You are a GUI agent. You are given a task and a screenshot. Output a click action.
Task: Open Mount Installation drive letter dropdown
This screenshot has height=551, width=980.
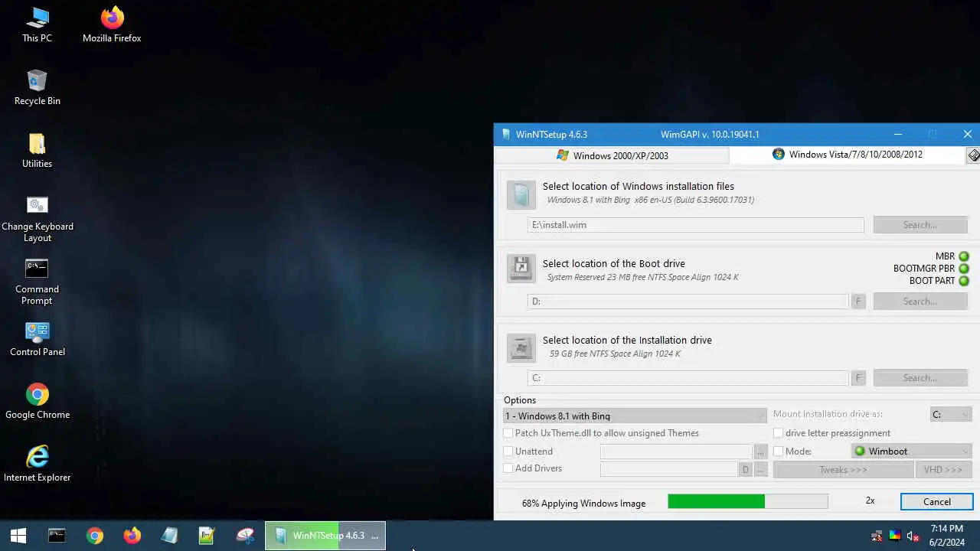coord(951,414)
